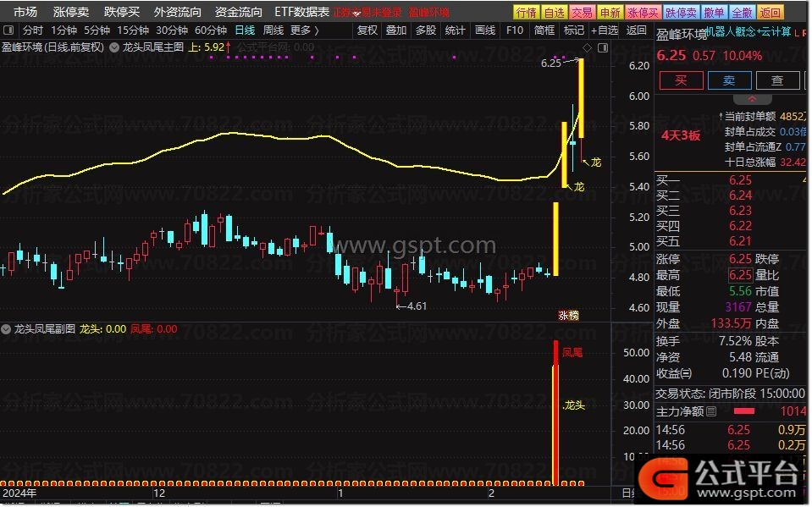The image size is (812, 507).
Task: Click the list icon next to 主力净额
Action: [711, 411]
